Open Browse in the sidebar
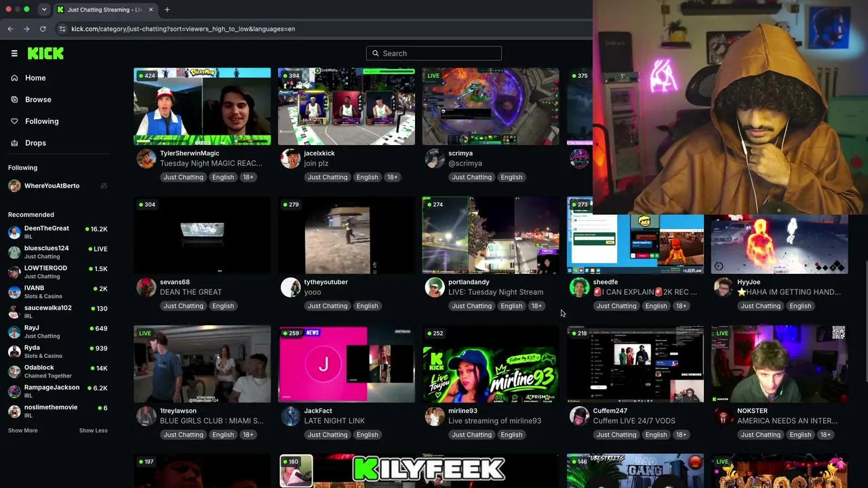The image size is (868, 488). 38,100
